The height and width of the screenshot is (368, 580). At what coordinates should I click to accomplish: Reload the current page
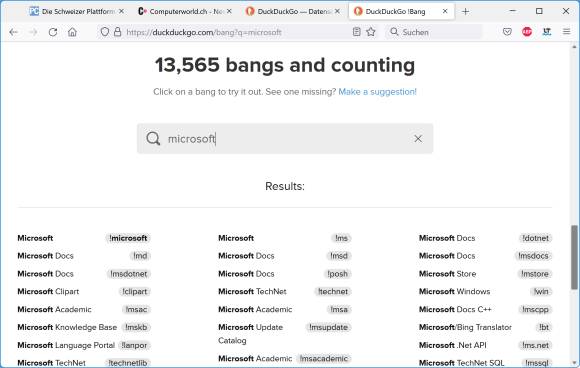[x=53, y=32]
